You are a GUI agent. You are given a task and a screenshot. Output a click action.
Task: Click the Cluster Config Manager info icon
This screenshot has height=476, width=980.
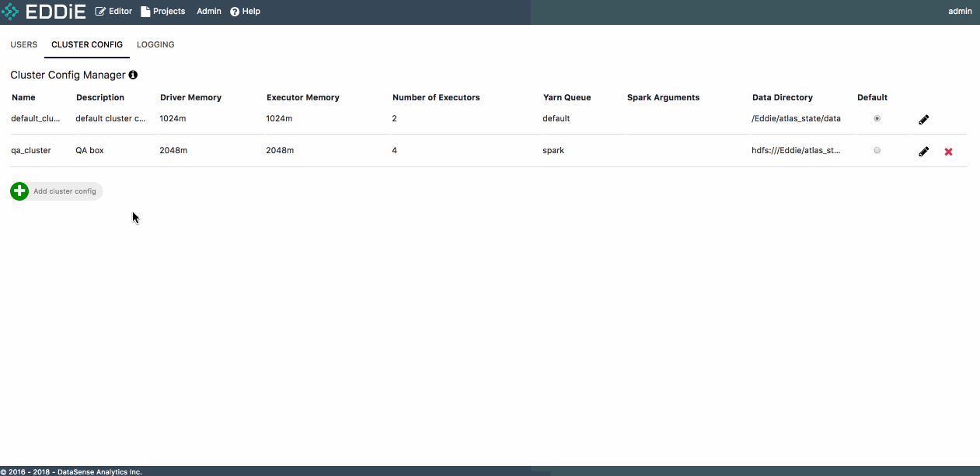133,75
